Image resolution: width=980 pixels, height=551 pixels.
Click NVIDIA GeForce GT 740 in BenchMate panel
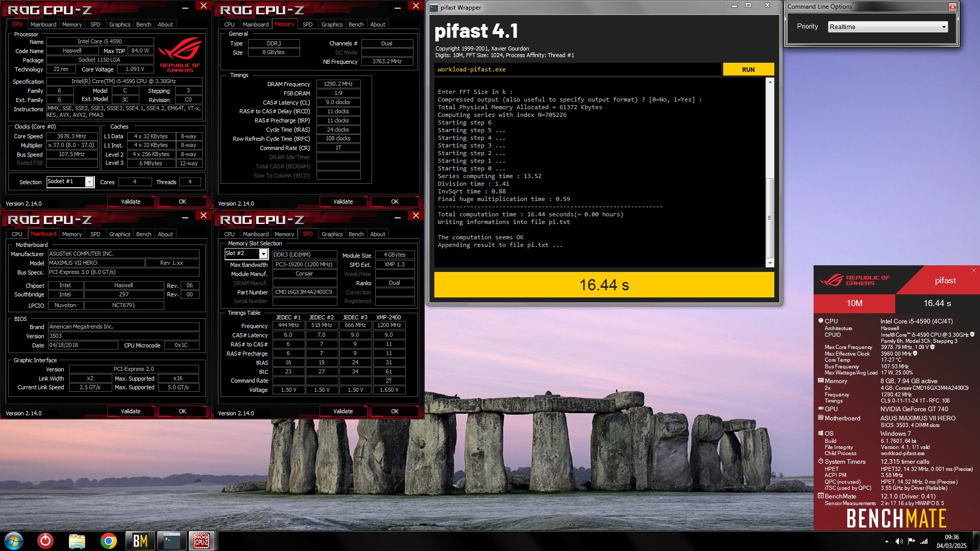tap(914, 409)
